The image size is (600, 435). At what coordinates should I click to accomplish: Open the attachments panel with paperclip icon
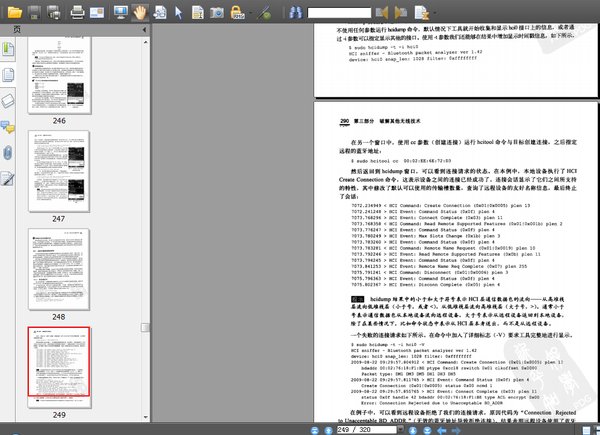[x=8, y=153]
